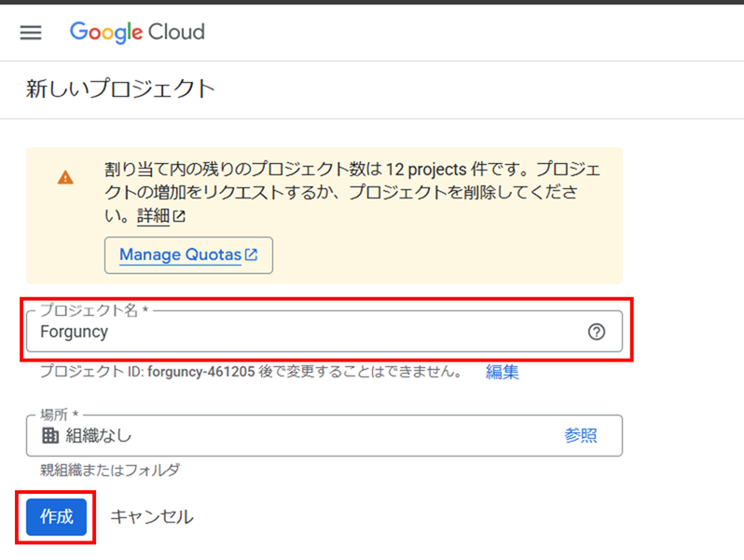Focus the プロジェクト名 input containing Forguncy
This screenshot has height=560, width=744.
pyautogui.click(x=324, y=332)
